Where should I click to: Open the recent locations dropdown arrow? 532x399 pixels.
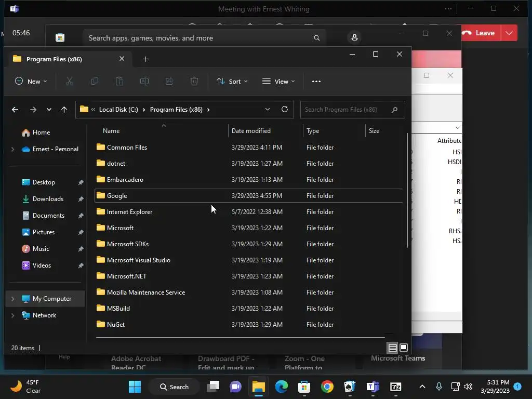[x=49, y=110]
